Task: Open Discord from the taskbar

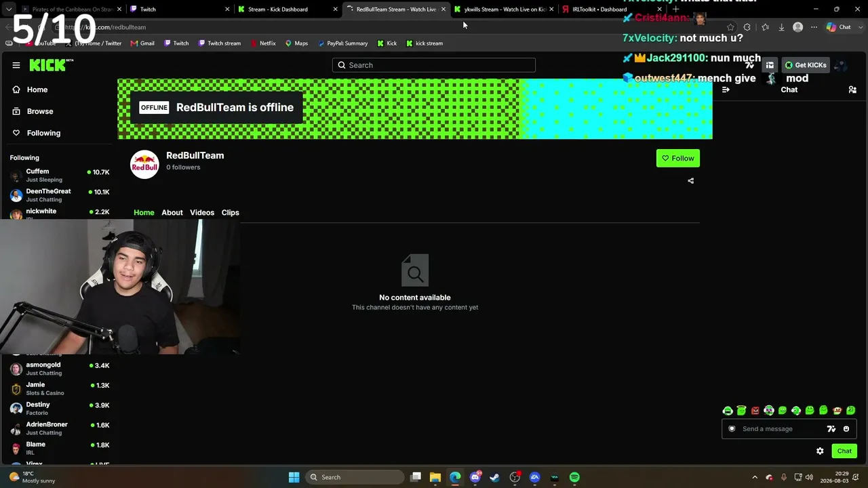Action: click(x=475, y=477)
